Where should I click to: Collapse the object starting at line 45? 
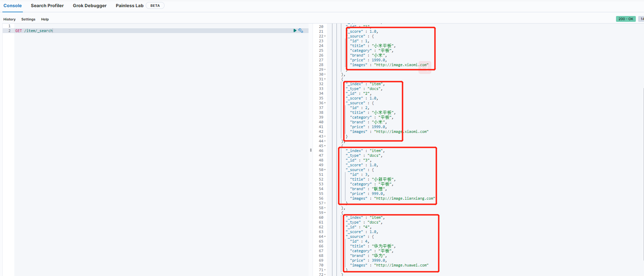325,146
